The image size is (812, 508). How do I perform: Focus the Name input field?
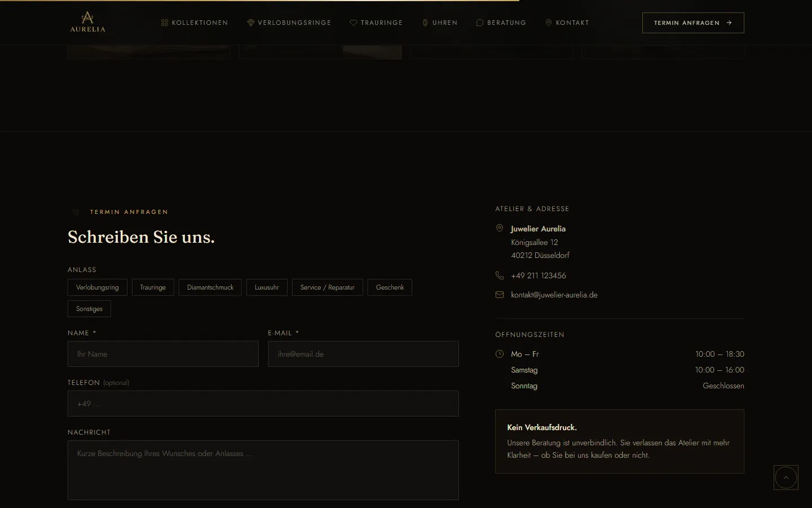163,354
